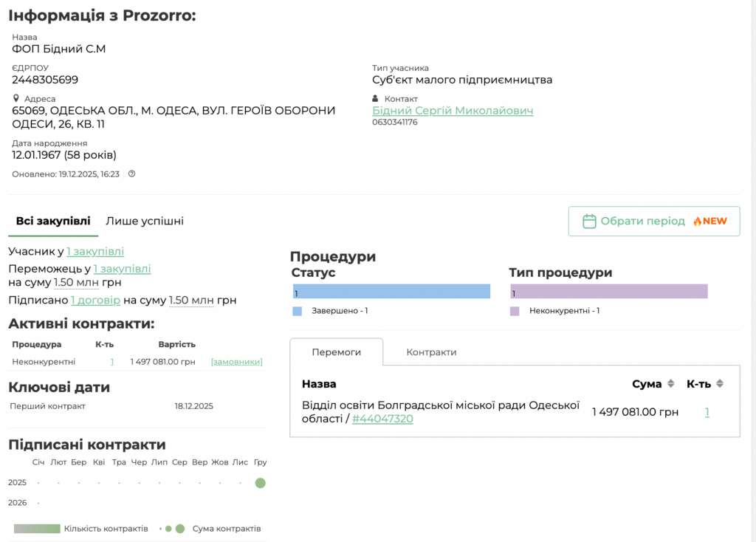The height and width of the screenshot is (542, 756).
Task: Click the December 2025 contract dot
Action: (x=260, y=483)
